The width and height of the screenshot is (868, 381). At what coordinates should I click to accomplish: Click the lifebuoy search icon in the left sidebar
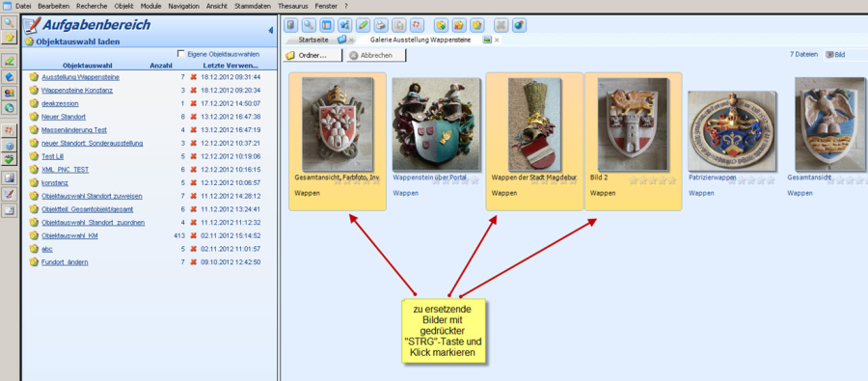pyautogui.click(x=9, y=130)
